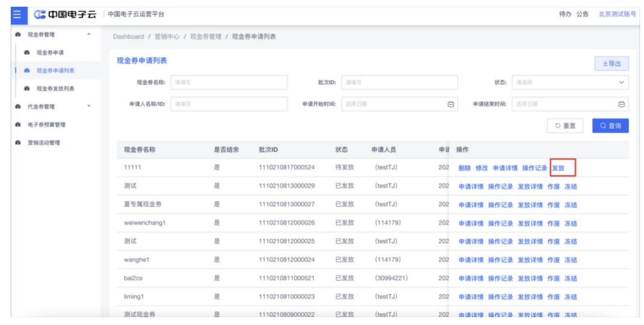Open 申请详情 for the 11111 row
Image resolution: width=644 pixels, height=325 pixels.
click(x=505, y=168)
